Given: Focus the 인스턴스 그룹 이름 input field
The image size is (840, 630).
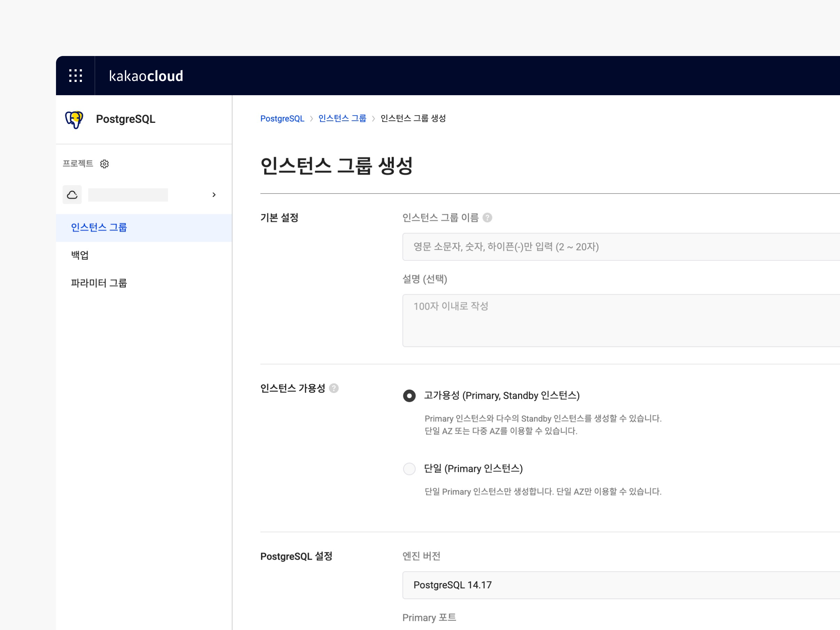Looking at the screenshot, I should pos(621,247).
